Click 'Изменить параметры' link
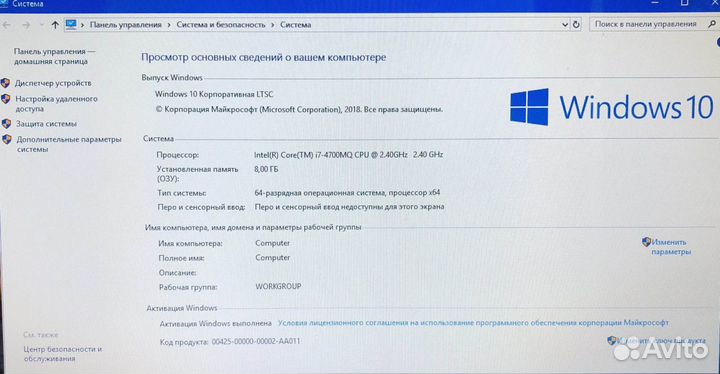 [x=670, y=247]
